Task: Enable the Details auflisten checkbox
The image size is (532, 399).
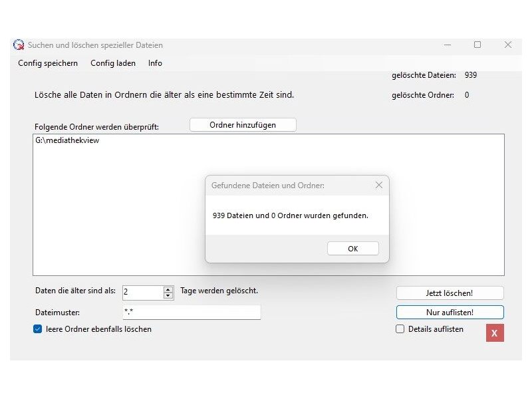Action: (x=400, y=329)
